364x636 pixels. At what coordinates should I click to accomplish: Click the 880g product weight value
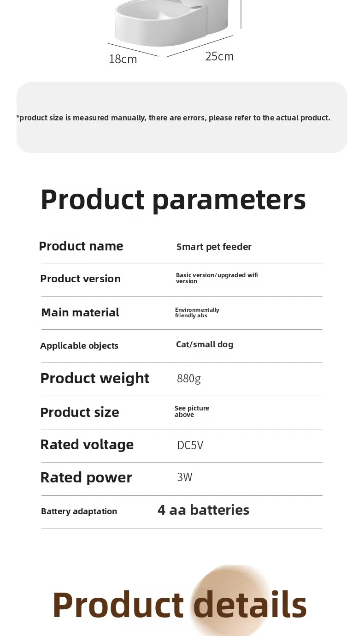(189, 379)
